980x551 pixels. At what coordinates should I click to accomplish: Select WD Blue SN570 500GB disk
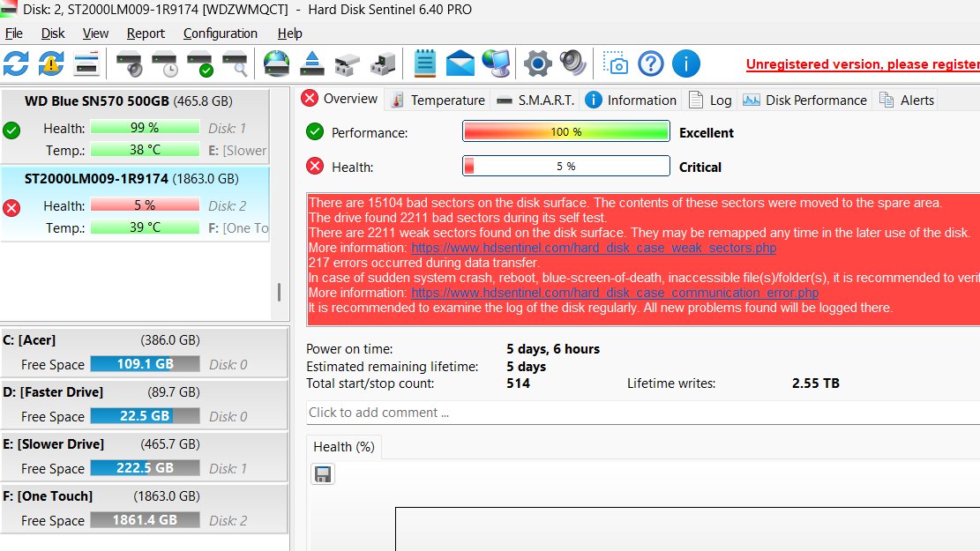136,125
